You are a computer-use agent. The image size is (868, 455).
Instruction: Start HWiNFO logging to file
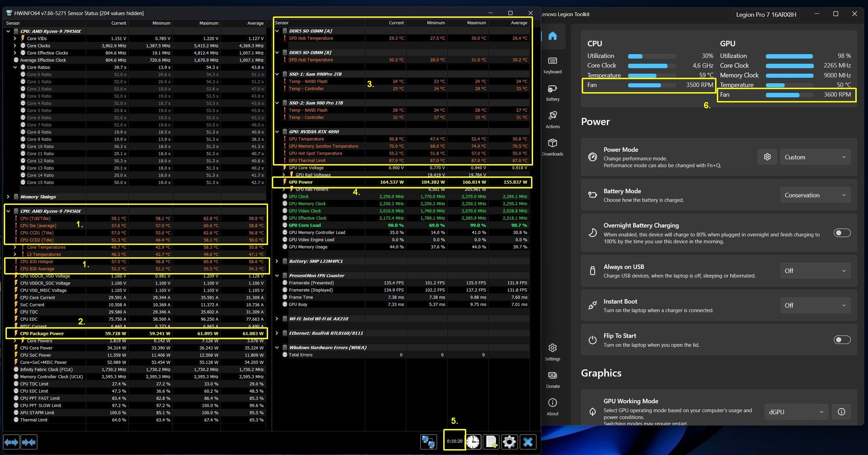point(491,442)
